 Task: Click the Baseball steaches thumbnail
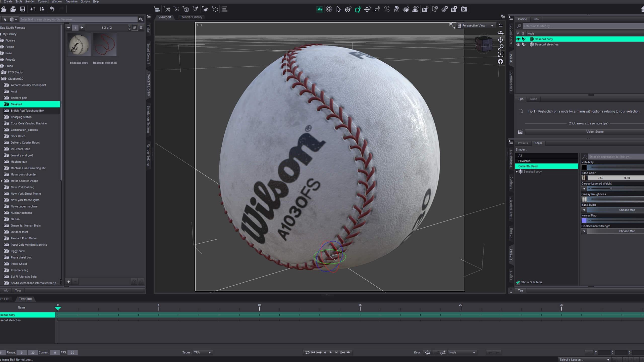click(x=105, y=45)
